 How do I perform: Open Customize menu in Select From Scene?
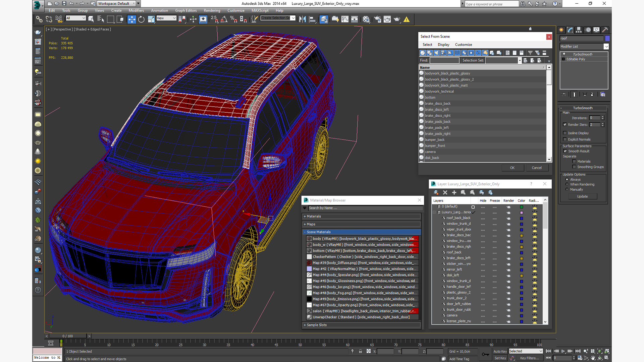(463, 45)
